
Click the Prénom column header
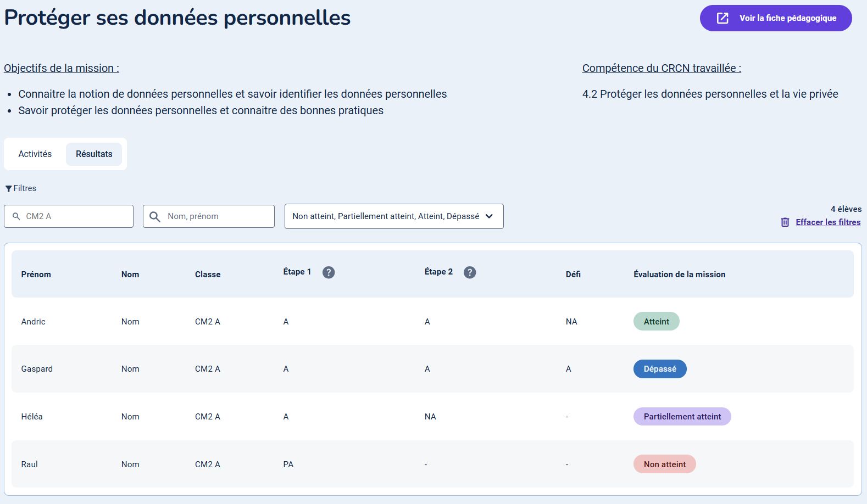click(36, 275)
